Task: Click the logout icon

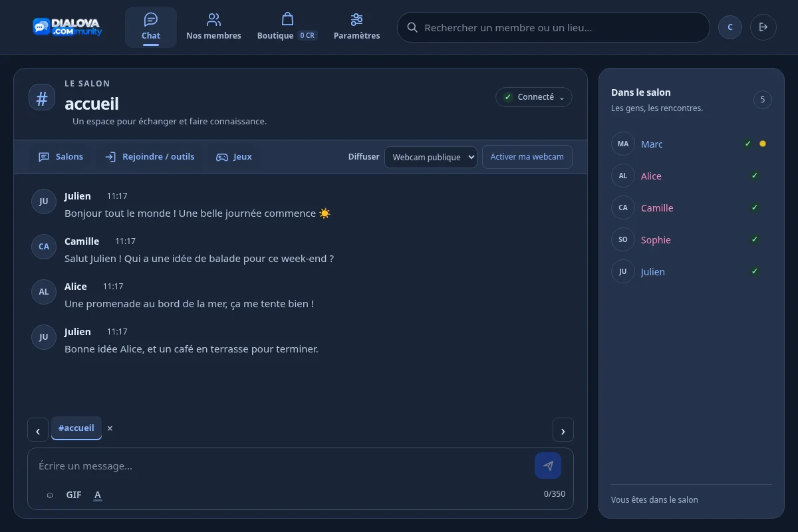Action: (x=763, y=27)
